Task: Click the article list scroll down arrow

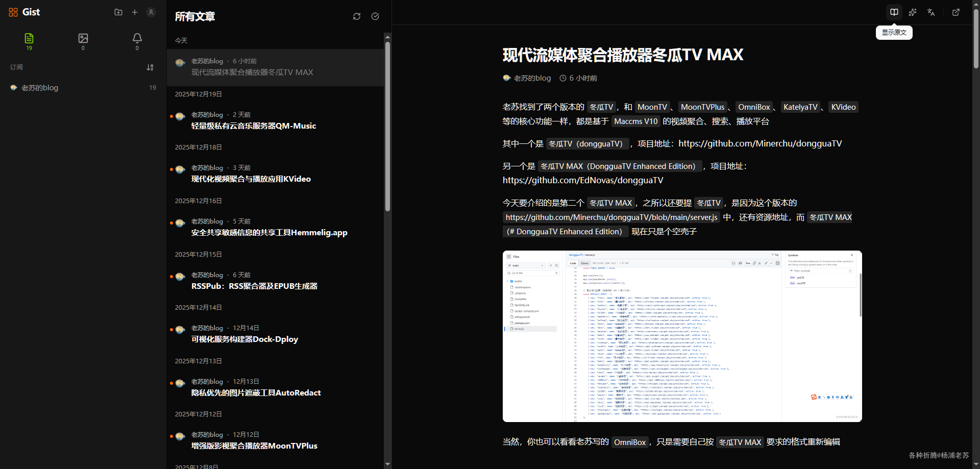Action: click(387, 464)
